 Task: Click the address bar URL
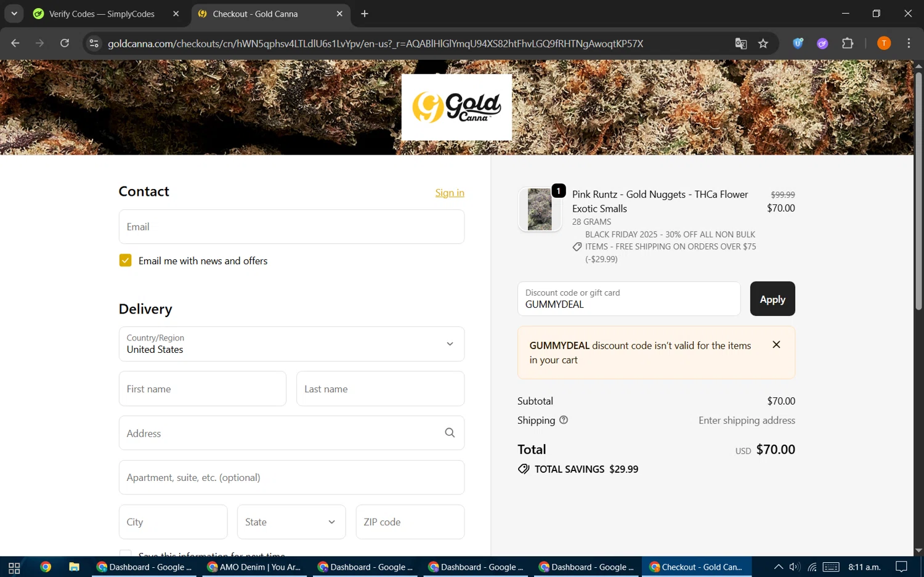click(376, 44)
